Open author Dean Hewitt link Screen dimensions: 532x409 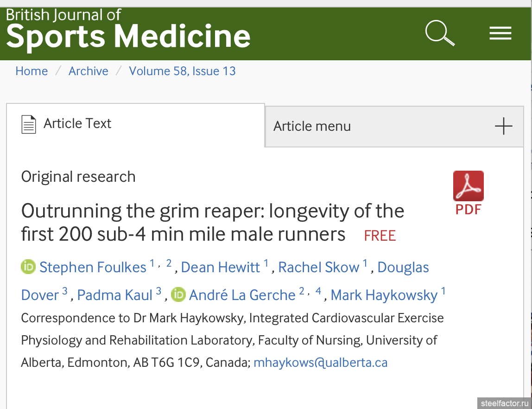pos(221,267)
